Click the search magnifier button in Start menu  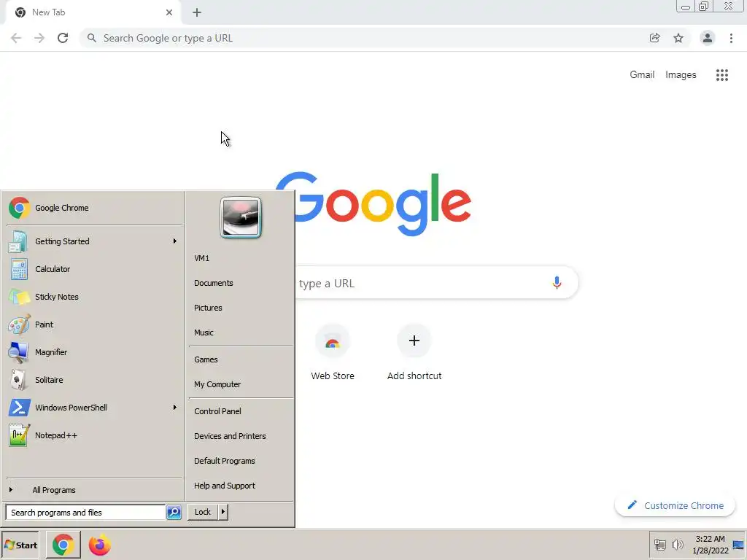tap(174, 513)
